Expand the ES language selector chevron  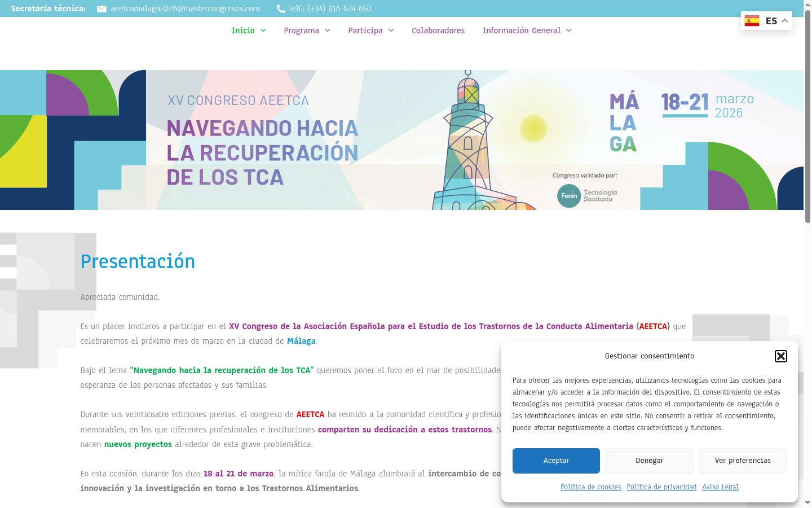tap(784, 21)
